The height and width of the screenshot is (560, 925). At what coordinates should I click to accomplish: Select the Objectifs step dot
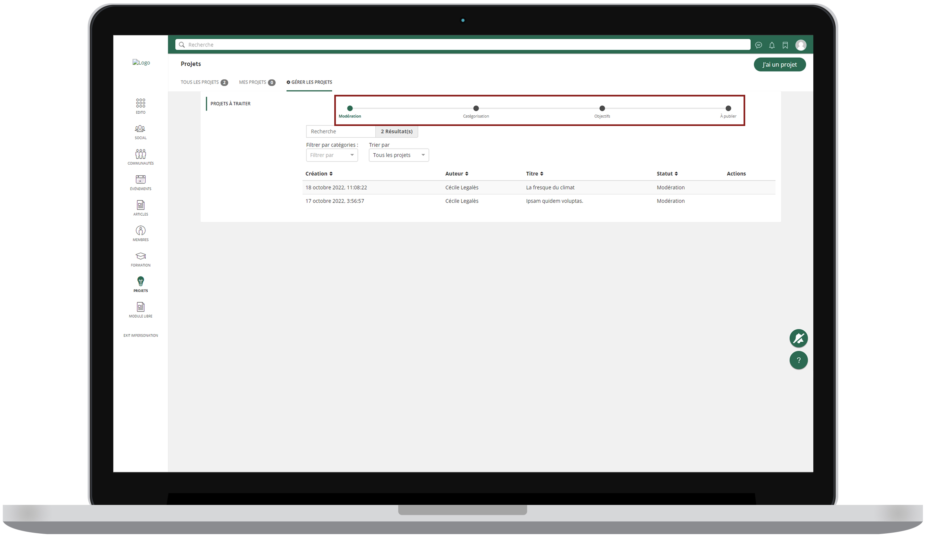point(602,109)
